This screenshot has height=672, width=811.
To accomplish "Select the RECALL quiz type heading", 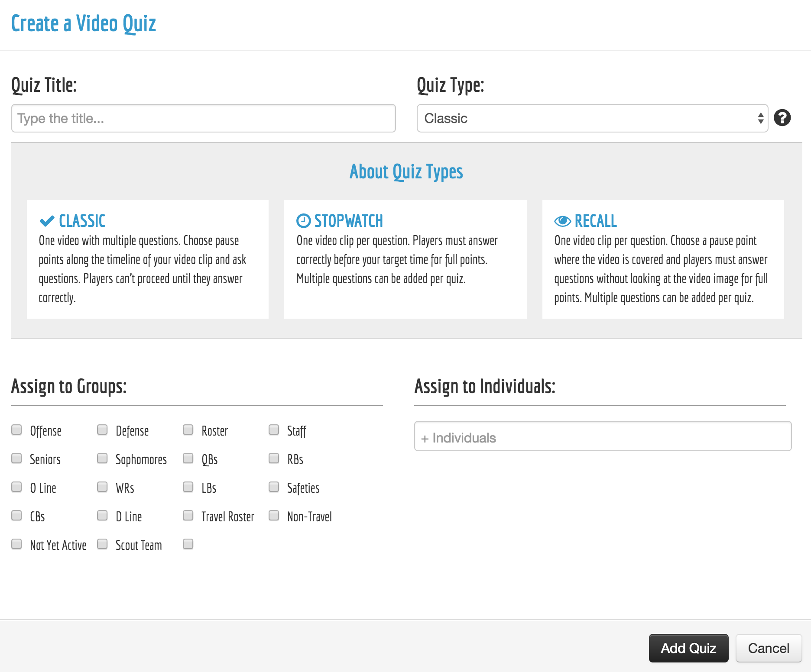I will (x=595, y=221).
